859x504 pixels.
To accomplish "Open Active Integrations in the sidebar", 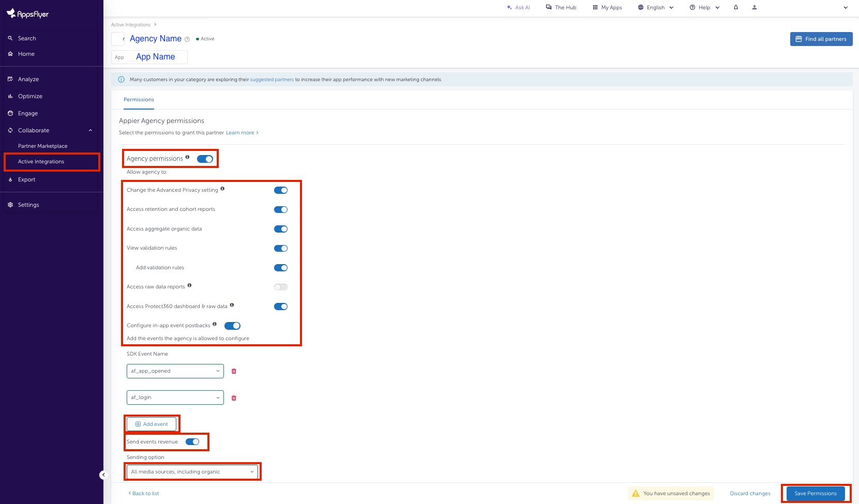I will pos(41,162).
